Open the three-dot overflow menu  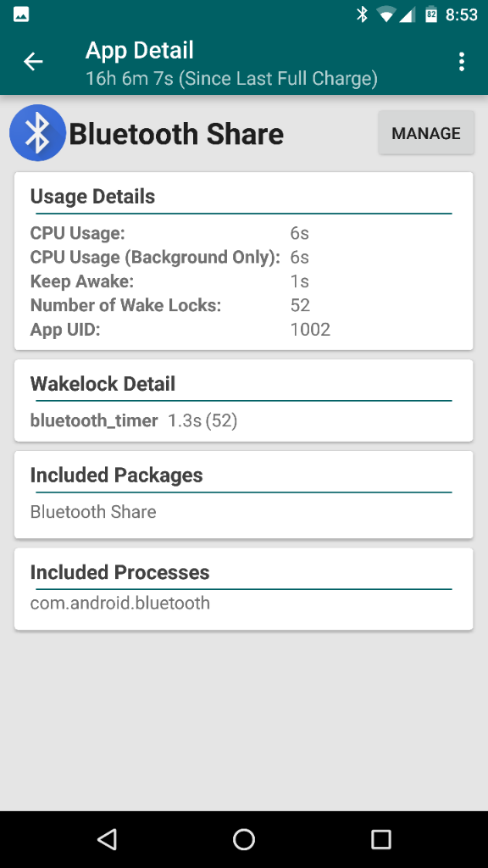coord(462,62)
